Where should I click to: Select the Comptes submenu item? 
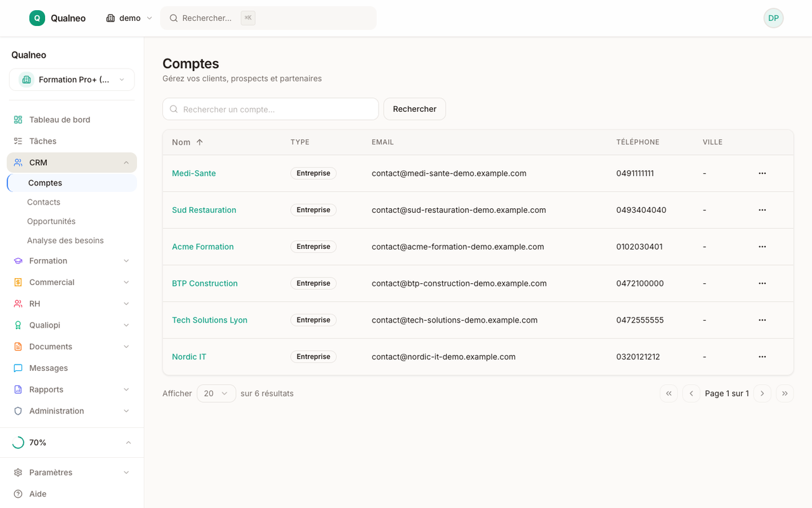72,183
